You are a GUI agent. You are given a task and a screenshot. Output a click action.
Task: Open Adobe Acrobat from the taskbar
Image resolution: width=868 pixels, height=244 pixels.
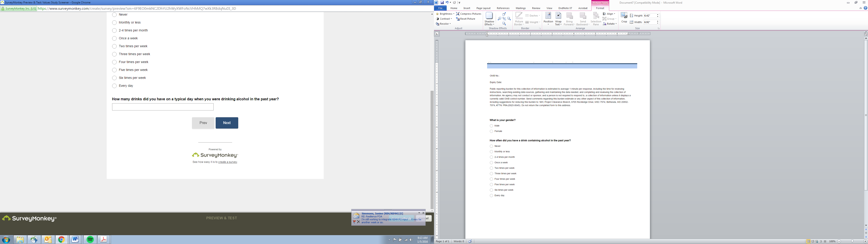[x=104, y=240]
